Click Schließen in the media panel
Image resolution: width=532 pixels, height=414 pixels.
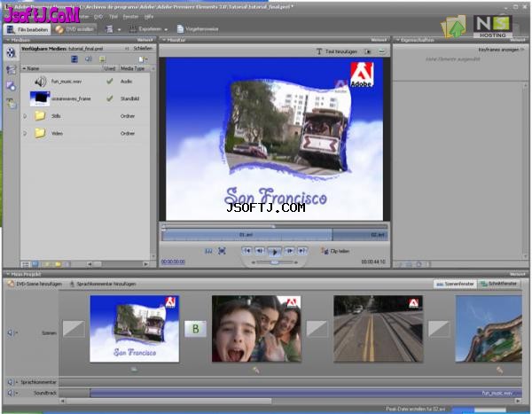(143, 49)
